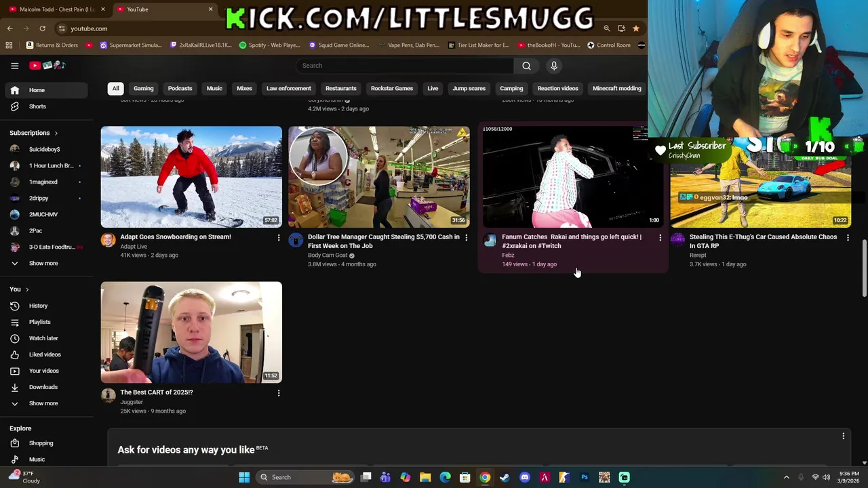Open more options for Fanum Catches Rakai video

click(660, 237)
